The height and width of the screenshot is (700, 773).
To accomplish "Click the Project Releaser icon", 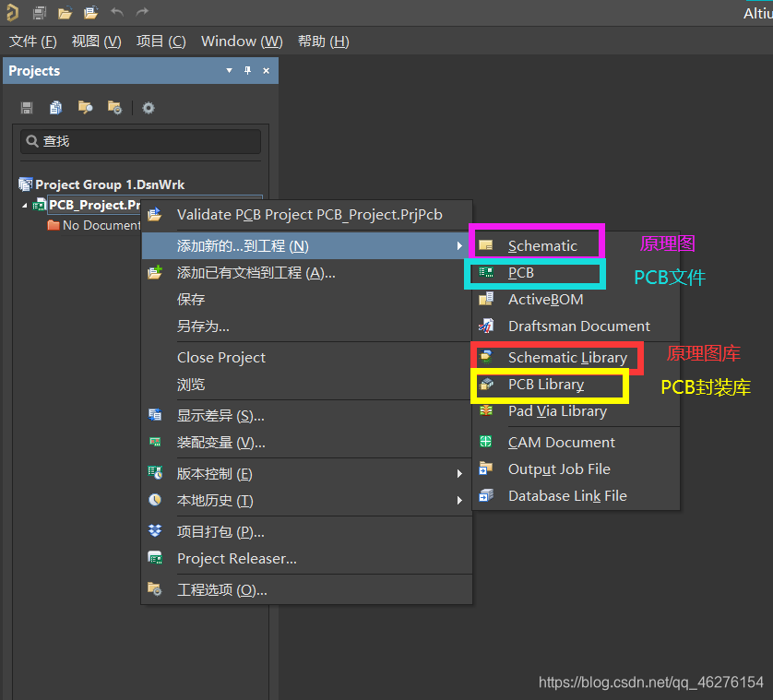I will (155, 558).
